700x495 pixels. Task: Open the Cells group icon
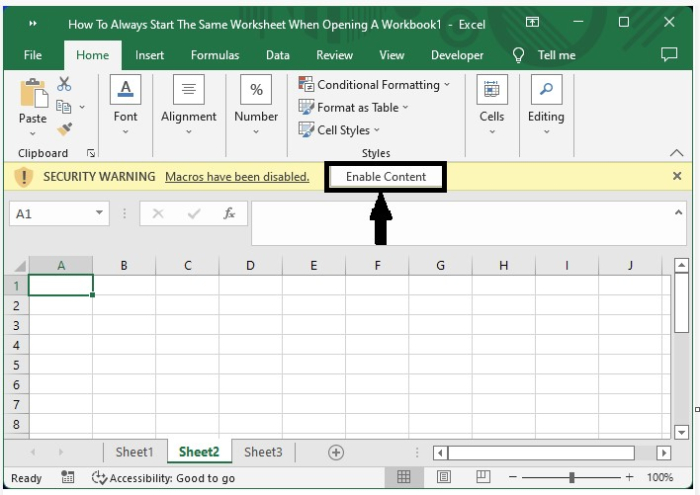(491, 90)
